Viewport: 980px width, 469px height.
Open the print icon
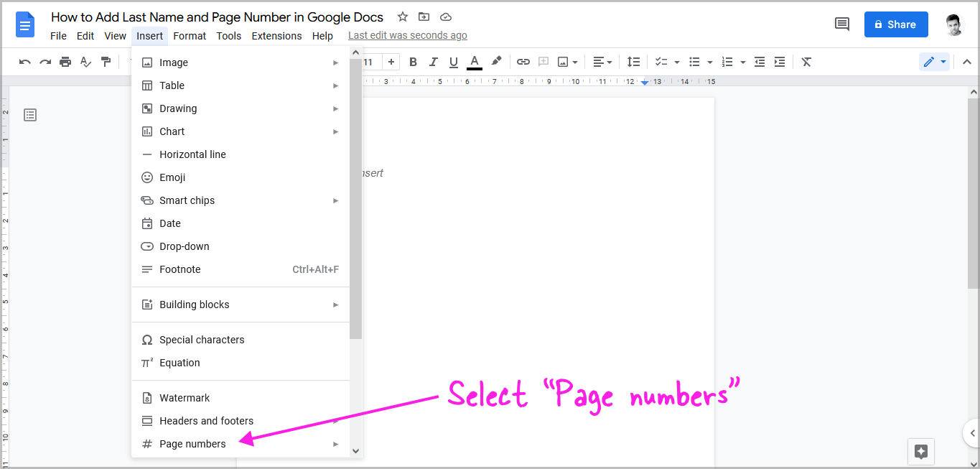point(65,62)
